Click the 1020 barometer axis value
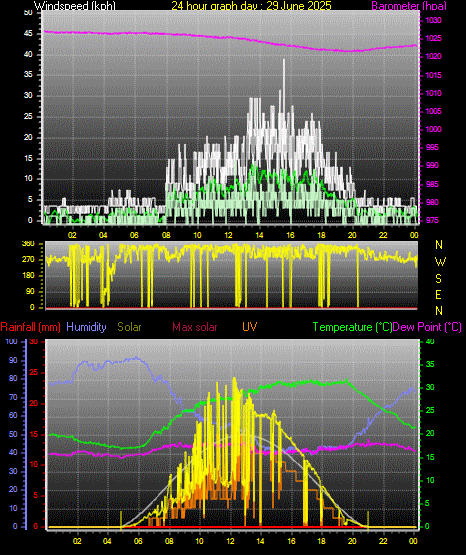The width and height of the screenshot is (466, 555). [433, 56]
